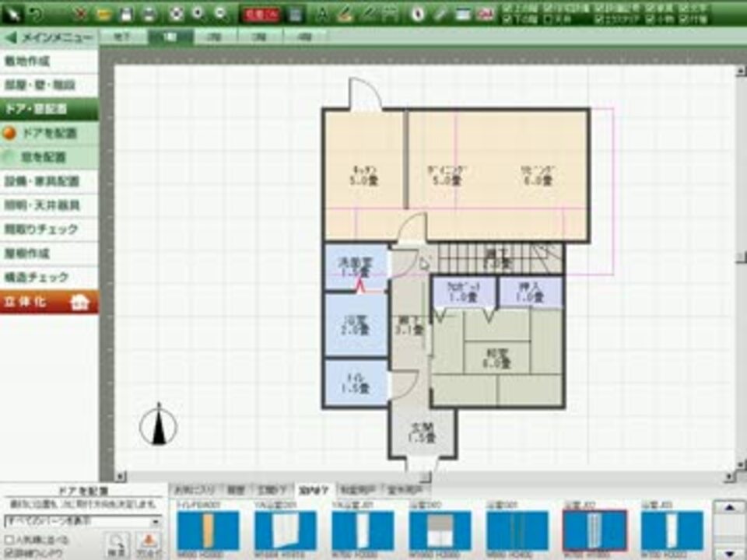The height and width of the screenshot is (560, 747).
Task: Save using the floppy disk icon
Action: (126, 14)
